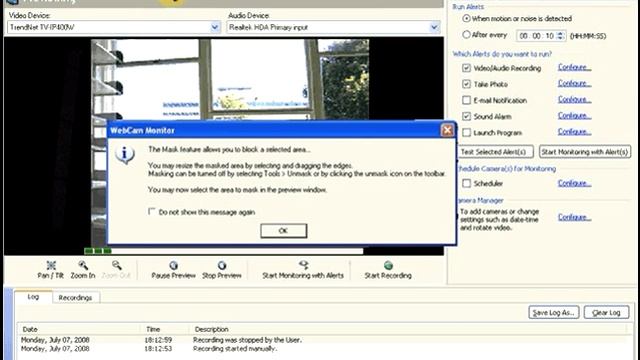
Task: Open Configure link for Sound Alarm
Action: pos(574,116)
